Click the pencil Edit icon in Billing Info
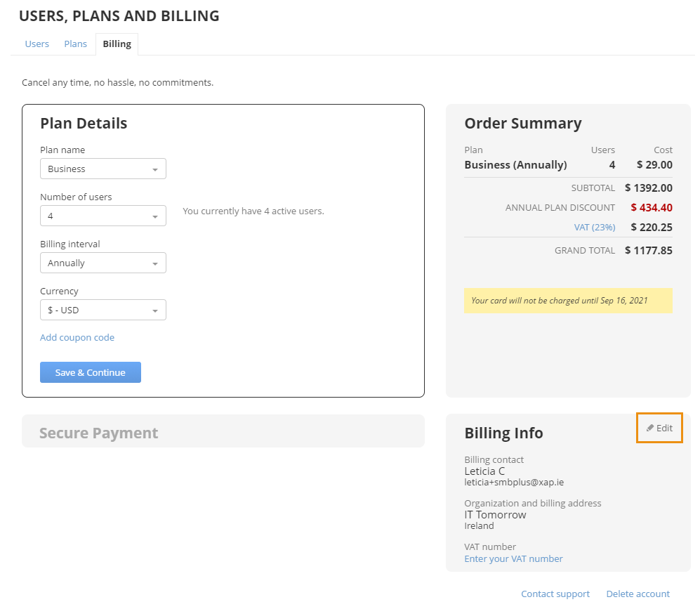This screenshot has height=602, width=700. [650, 428]
